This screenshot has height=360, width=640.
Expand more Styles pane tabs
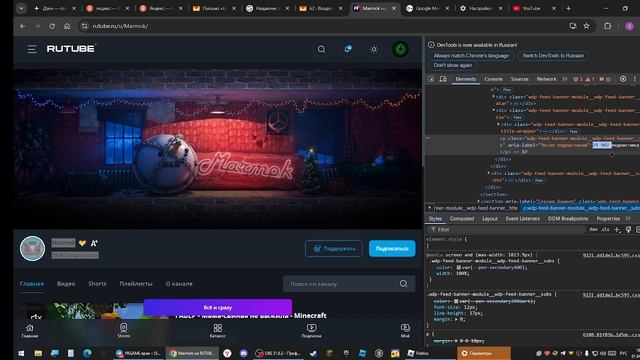tap(628, 219)
